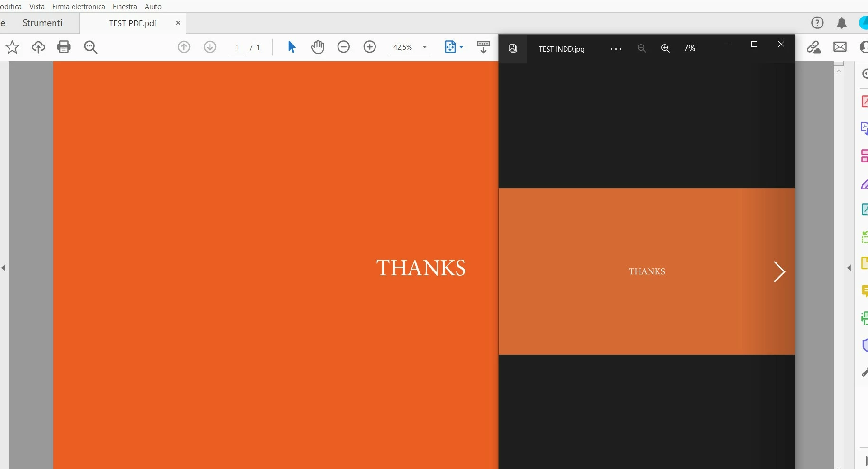Click the THANKS text in the PDF page
The width and height of the screenshot is (868, 469).
click(x=421, y=268)
